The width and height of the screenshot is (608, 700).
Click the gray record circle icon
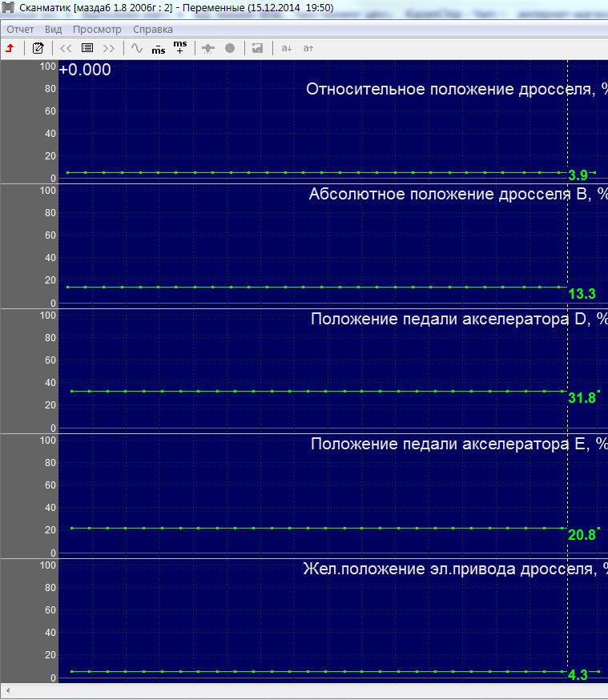(230, 48)
